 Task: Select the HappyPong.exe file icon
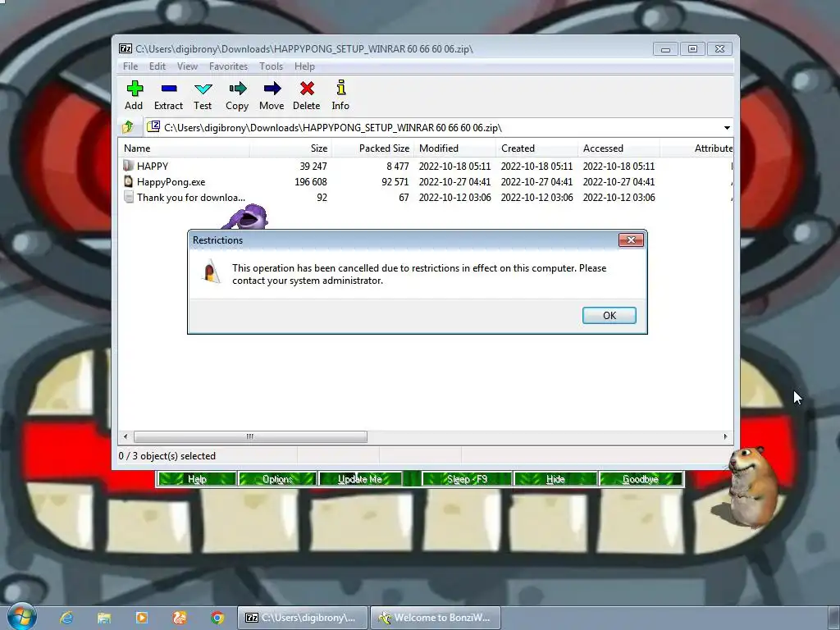click(128, 181)
